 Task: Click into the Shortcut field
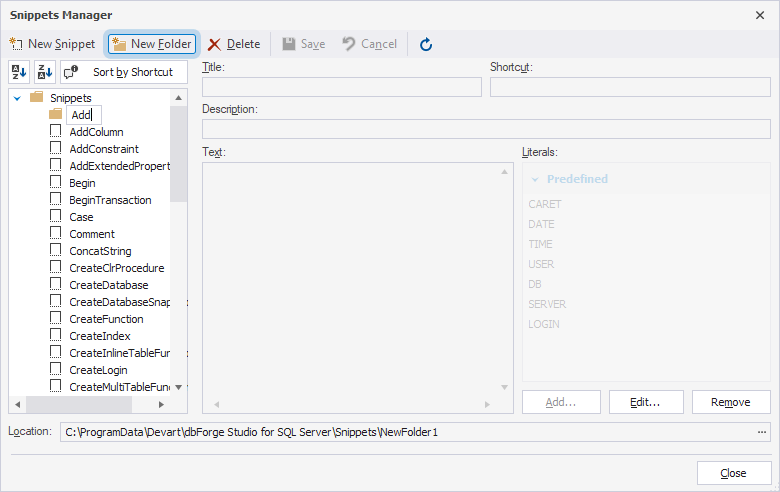pos(630,87)
